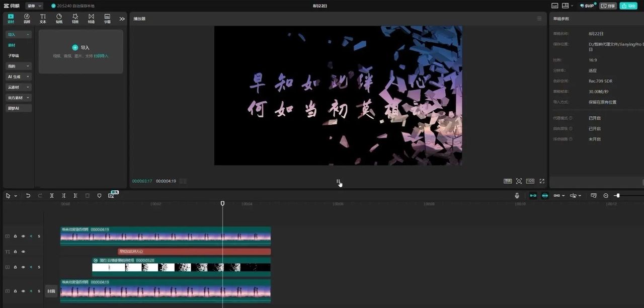Select the record voiceover microphone icon
Viewport: 644px width, 308px height.
tap(516, 195)
